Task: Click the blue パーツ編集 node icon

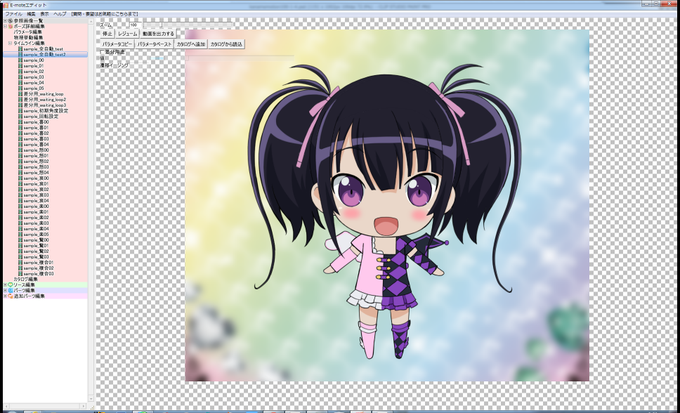Action: 10,290
